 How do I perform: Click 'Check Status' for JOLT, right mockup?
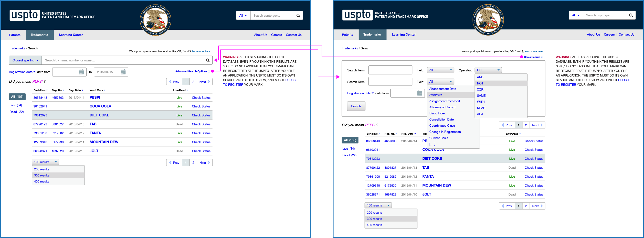pos(534,194)
